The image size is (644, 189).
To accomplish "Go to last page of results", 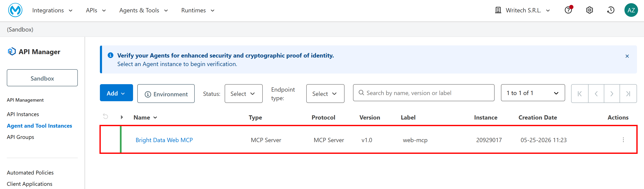I will (628, 94).
